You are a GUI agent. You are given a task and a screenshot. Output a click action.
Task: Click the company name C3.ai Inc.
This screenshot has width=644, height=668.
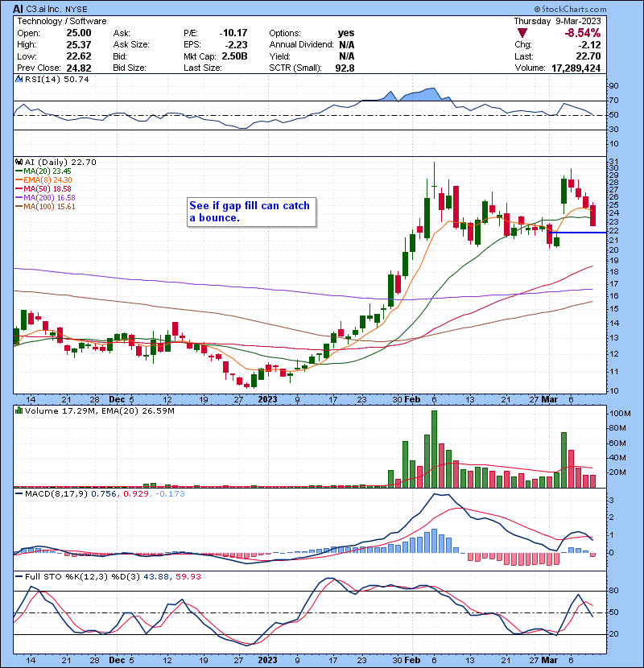44,10
